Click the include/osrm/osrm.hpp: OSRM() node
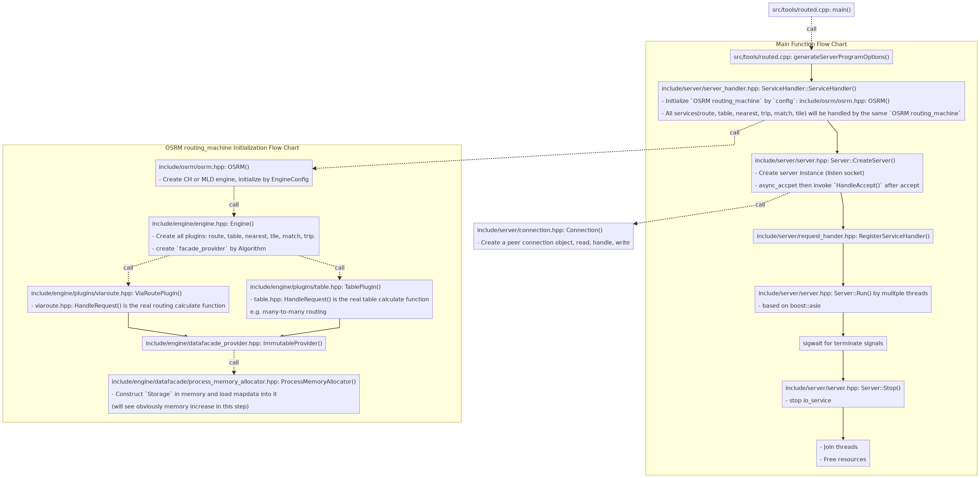Image resolution: width=980 pixels, height=478 pixels. point(234,173)
